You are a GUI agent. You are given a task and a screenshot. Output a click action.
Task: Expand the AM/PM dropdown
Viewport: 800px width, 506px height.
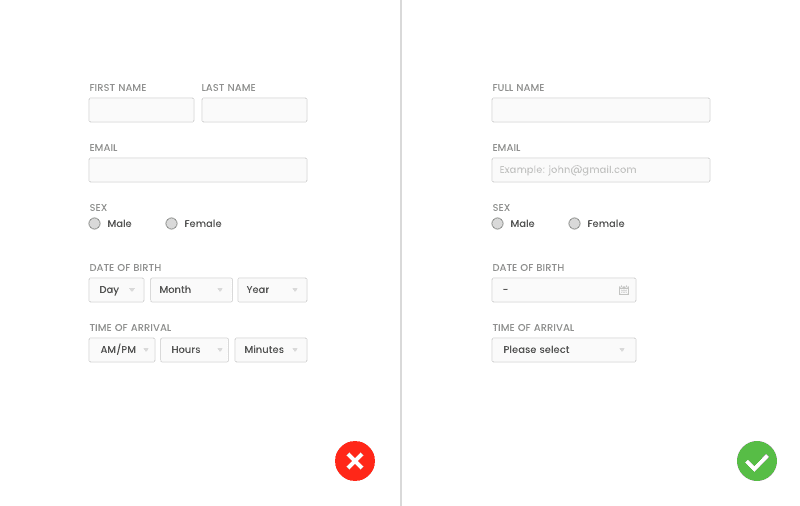pyautogui.click(x=122, y=350)
